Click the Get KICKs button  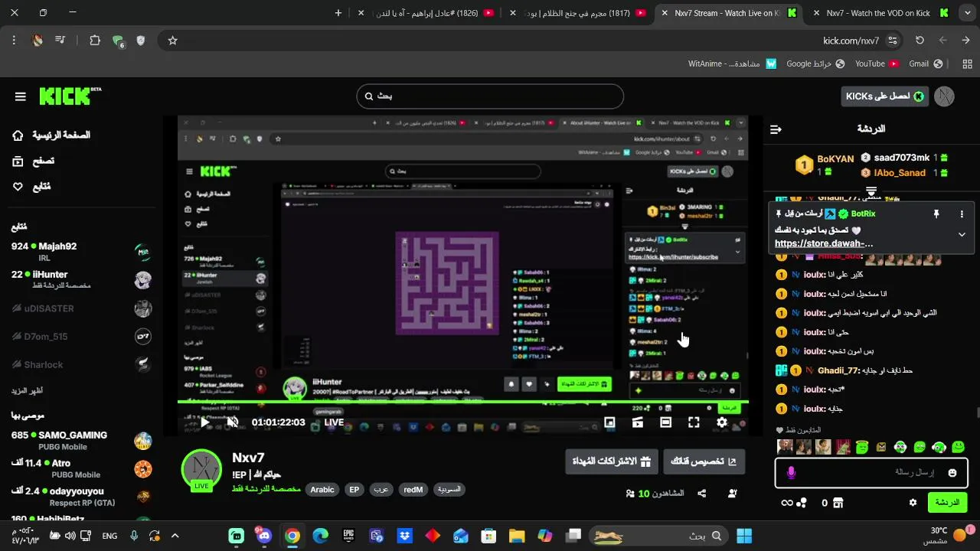(x=884, y=96)
